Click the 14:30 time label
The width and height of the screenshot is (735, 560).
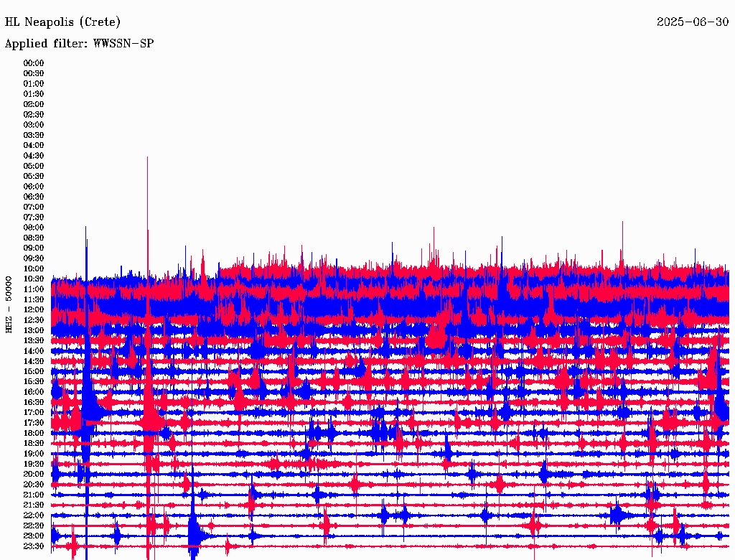click(x=34, y=361)
